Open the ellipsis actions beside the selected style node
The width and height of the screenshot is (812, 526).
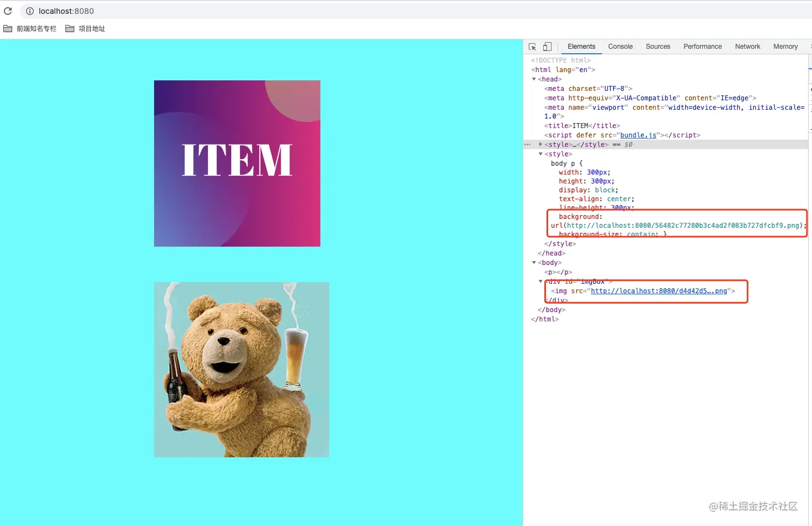point(527,145)
